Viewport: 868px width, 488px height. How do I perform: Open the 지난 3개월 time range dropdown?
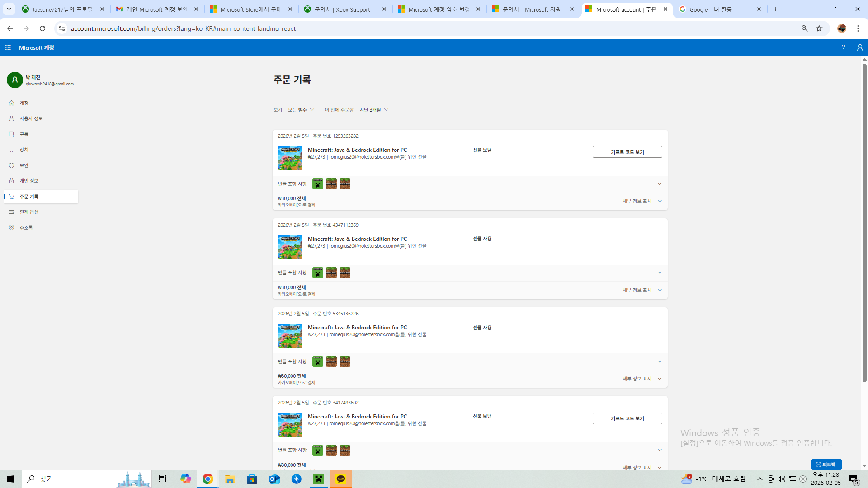(374, 110)
